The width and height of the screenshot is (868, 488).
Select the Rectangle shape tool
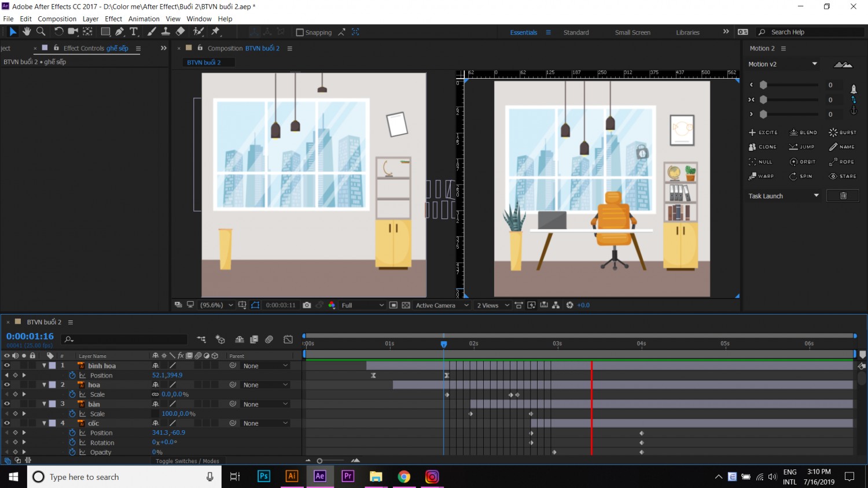coord(105,32)
